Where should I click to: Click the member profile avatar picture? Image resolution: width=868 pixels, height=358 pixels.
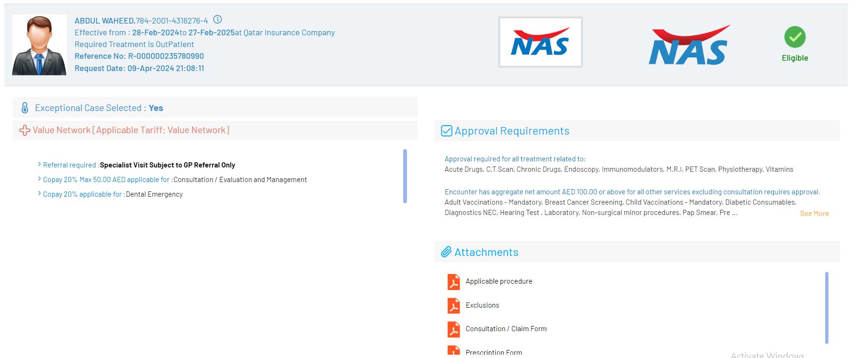[39, 45]
